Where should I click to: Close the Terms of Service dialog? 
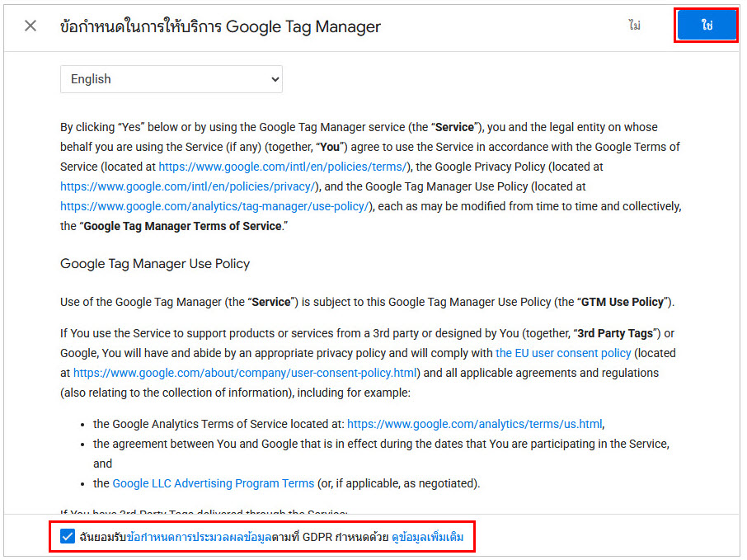click(31, 26)
